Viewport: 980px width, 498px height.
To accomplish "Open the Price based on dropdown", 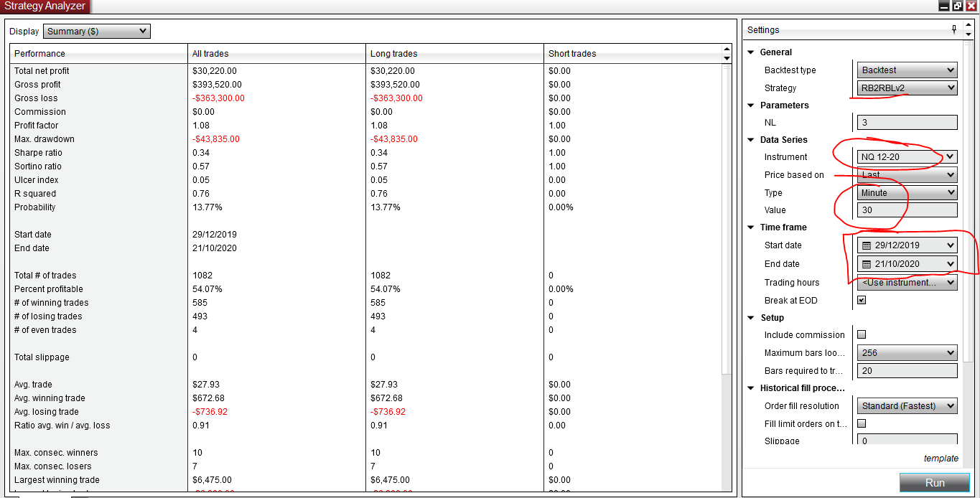I will [x=907, y=175].
